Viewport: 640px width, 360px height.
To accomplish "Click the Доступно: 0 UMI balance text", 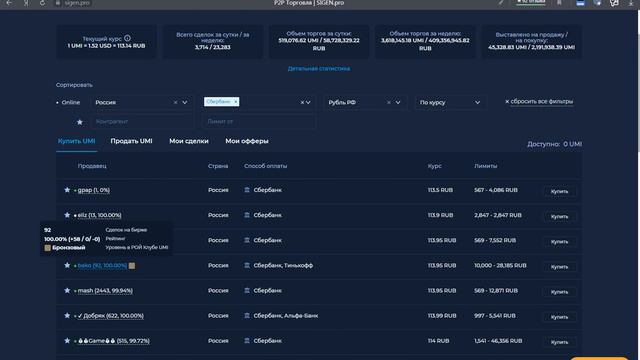I will 554,144.
